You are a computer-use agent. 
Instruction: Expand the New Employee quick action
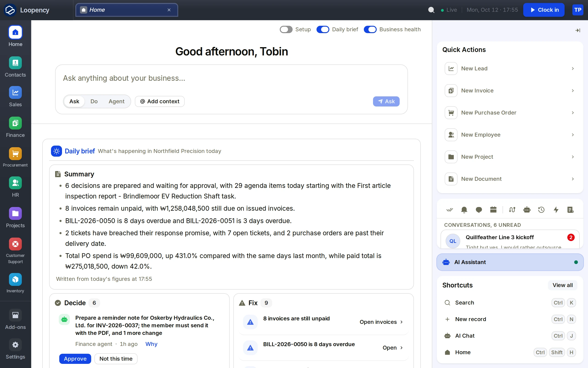point(510,135)
